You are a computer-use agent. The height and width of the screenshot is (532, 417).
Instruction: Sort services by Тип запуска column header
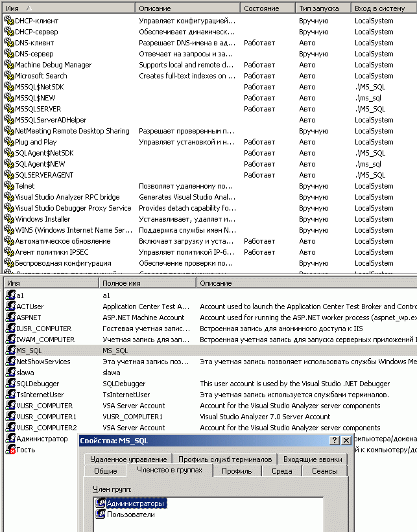pyautogui.click(x=323, y=8)
